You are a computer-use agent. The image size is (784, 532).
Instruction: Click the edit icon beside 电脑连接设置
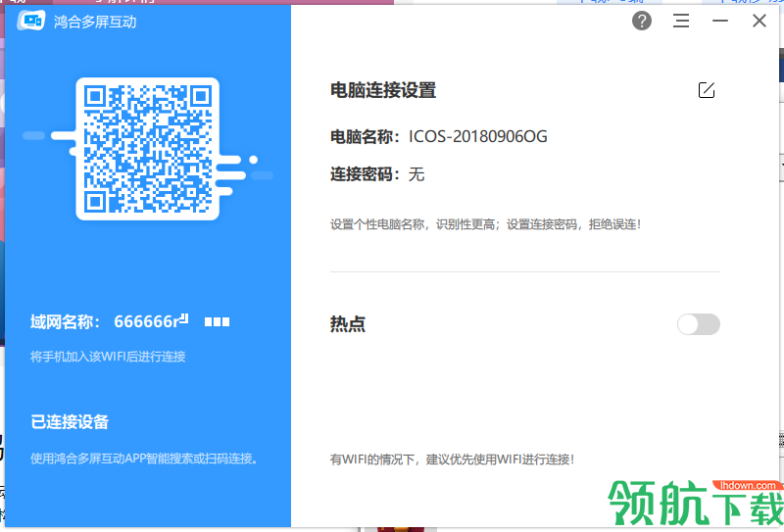706,90
